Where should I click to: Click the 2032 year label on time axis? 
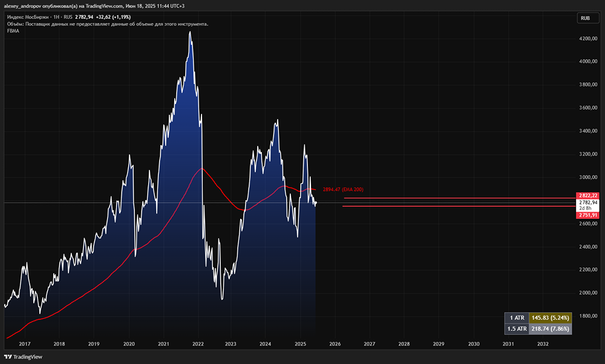coord(543,344)
